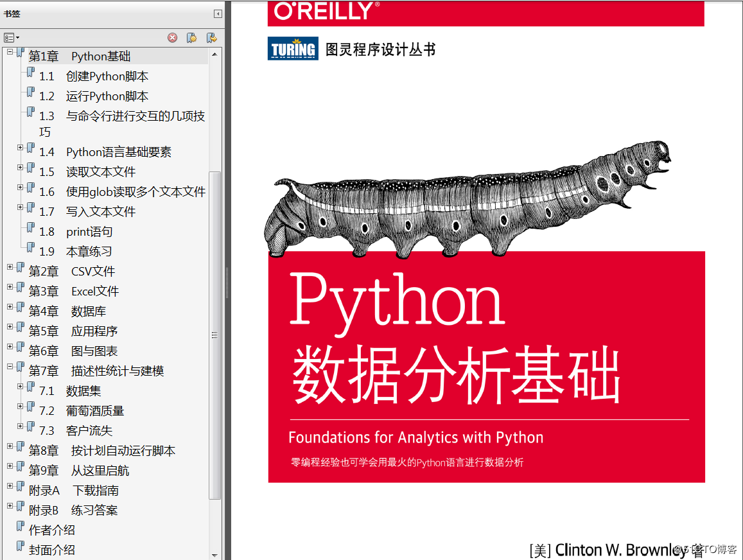Open the 作者介绍 bookmark
The image size is (743, 560).
[x=51, y=530]
